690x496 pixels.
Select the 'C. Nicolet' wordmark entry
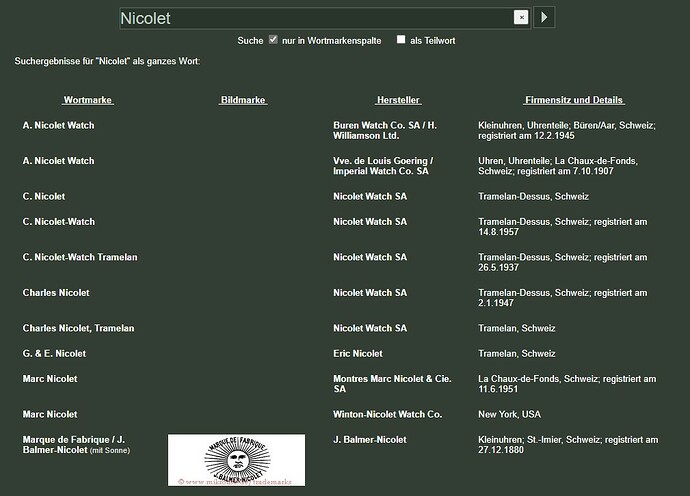point(44,196)
